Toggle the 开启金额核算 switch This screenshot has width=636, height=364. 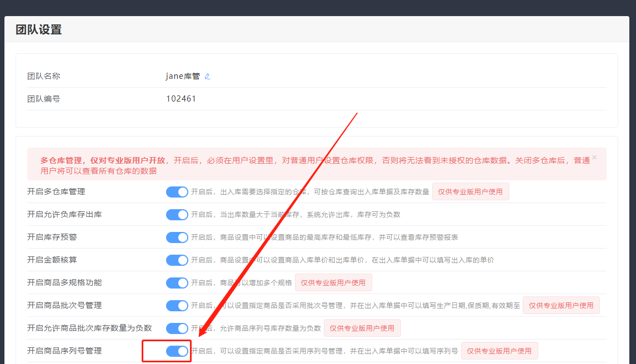177,260
